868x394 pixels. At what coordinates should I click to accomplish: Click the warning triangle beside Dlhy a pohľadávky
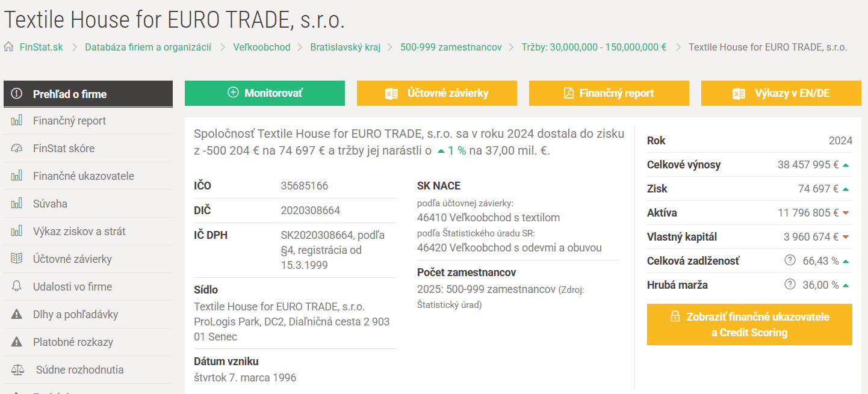pos(17,315)
